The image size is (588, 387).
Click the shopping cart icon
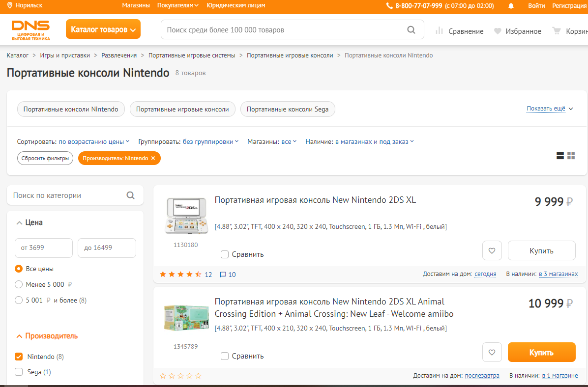[557, 31]
